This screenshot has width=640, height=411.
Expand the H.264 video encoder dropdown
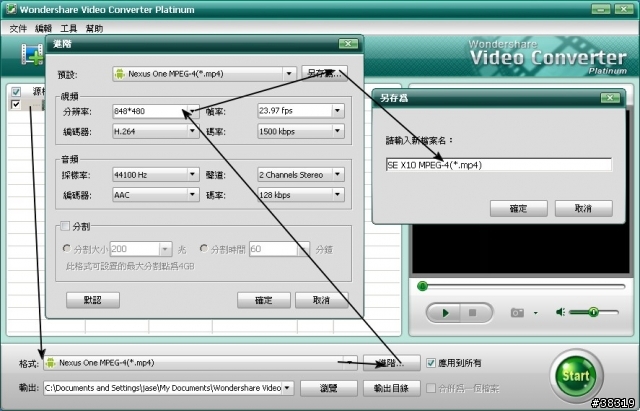pyautogui.click(x=192, y=131)
